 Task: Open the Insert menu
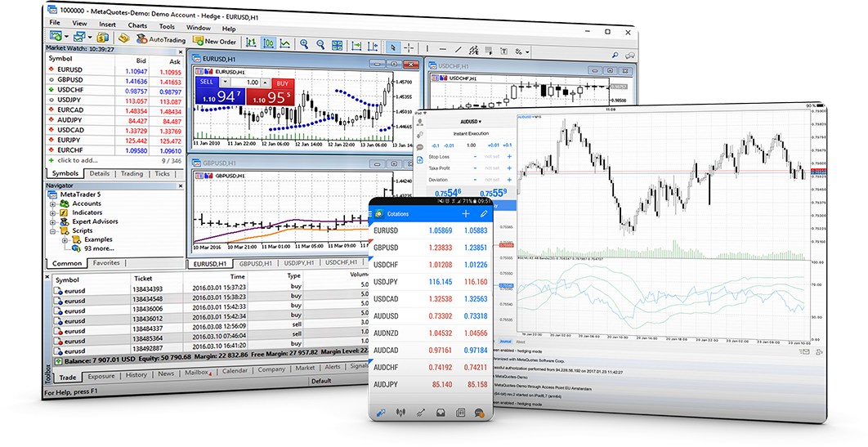pyautogui.click(x=107, y=25)
